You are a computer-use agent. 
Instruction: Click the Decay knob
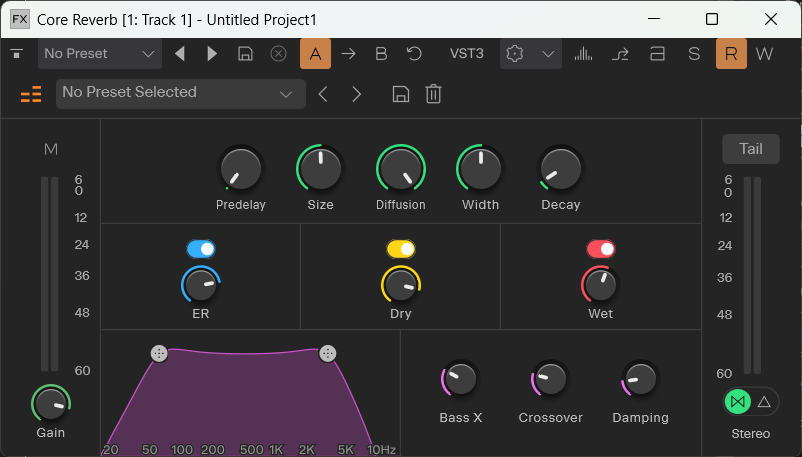tap(561, 169)
